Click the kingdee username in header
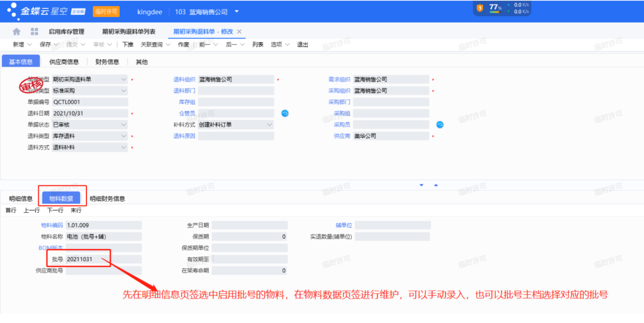The width and height of the screenshot is (644, 323). pyautogui.click(x=148, y=11)
